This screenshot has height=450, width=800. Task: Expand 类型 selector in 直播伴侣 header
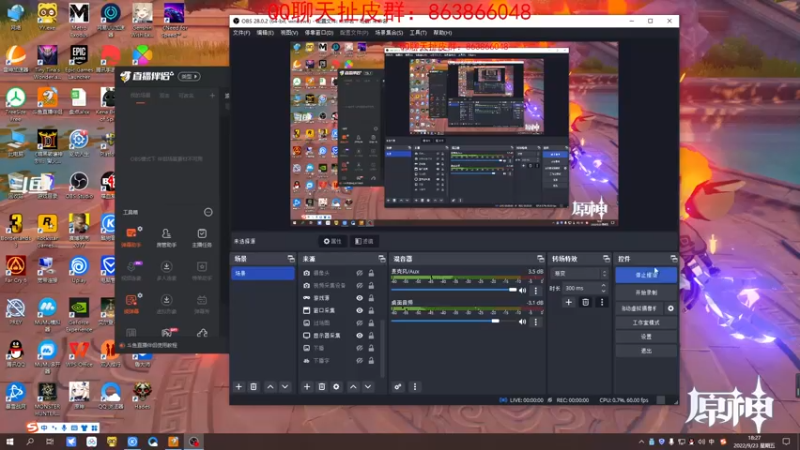(189, 77)
